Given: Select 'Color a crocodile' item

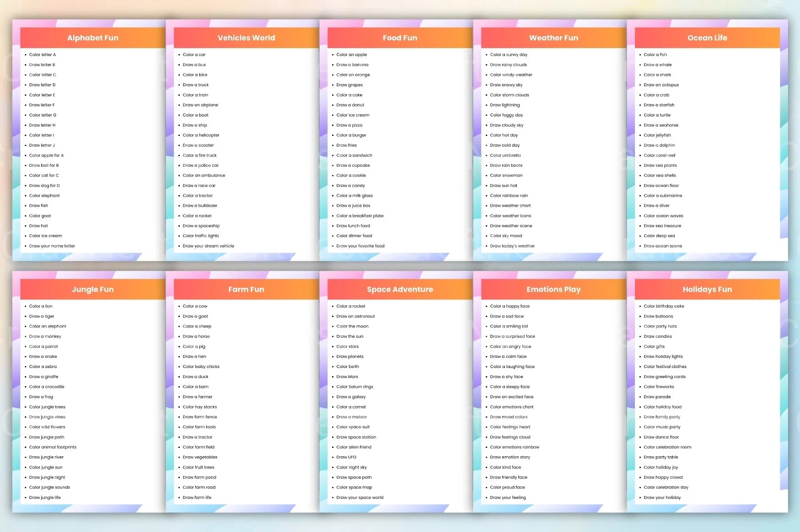Looking at the screenshot, I should [x=47, y=387].
